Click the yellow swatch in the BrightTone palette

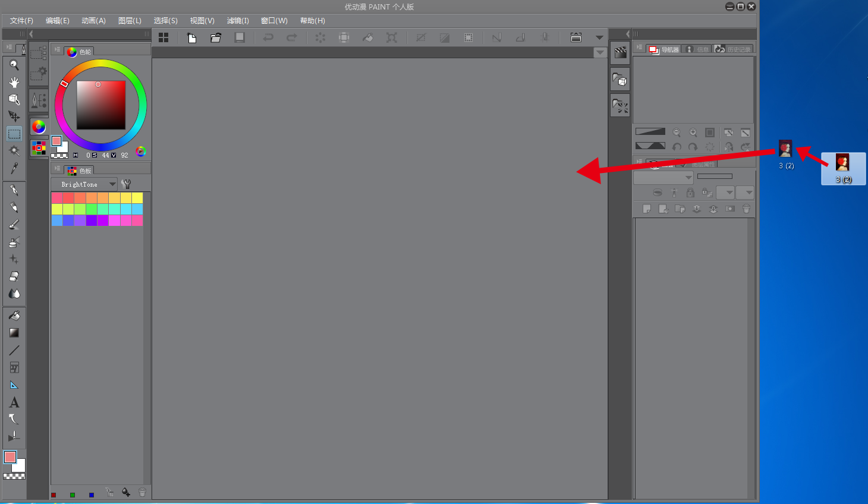pyautogui.click(x=137, y=198)
